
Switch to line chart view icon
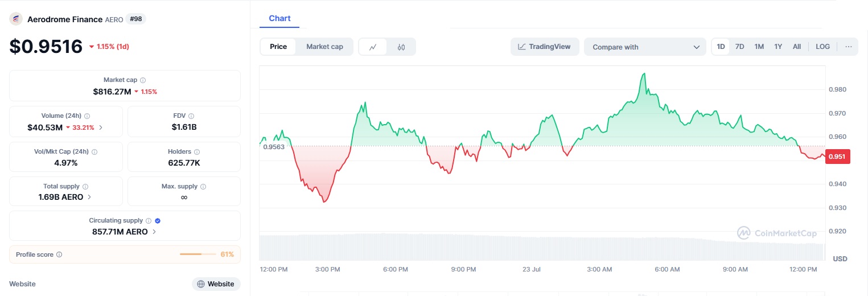point(373,47)
